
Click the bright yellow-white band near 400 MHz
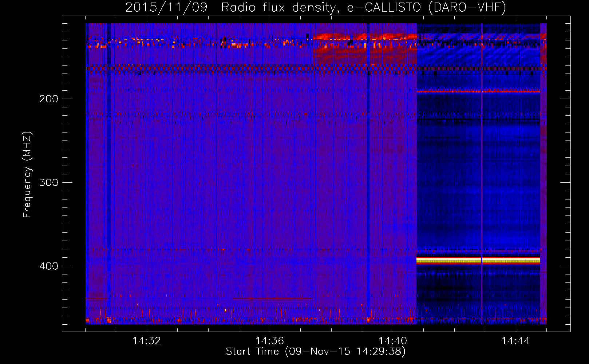click(x=478, y=260)
